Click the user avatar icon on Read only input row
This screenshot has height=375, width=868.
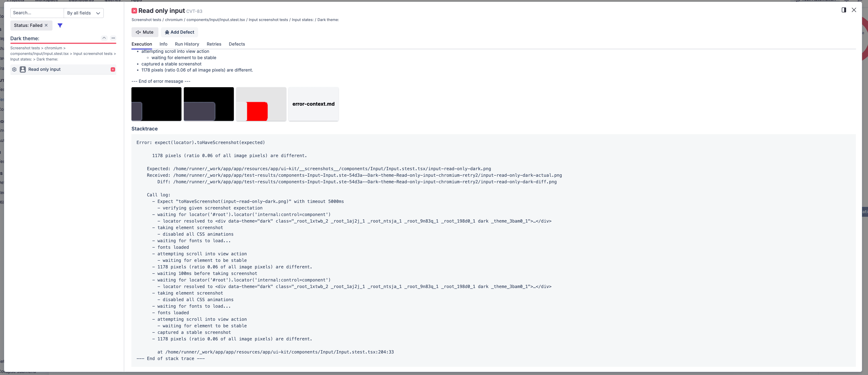coord(23,69)
